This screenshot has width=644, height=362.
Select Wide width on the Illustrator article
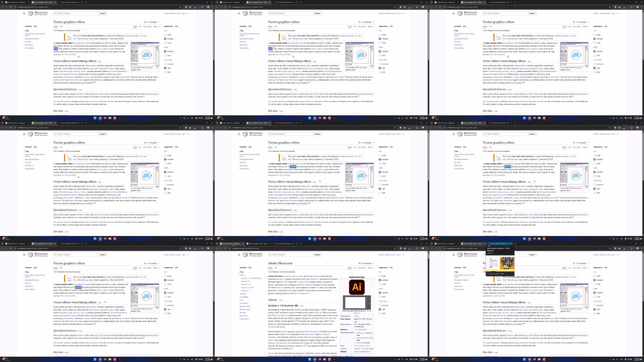pyautogui.click(x=380, y=297)
